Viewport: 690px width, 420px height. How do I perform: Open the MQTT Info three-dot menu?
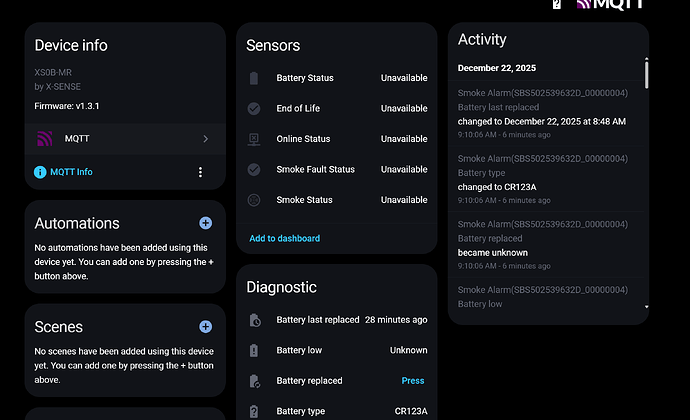[200, 172]
